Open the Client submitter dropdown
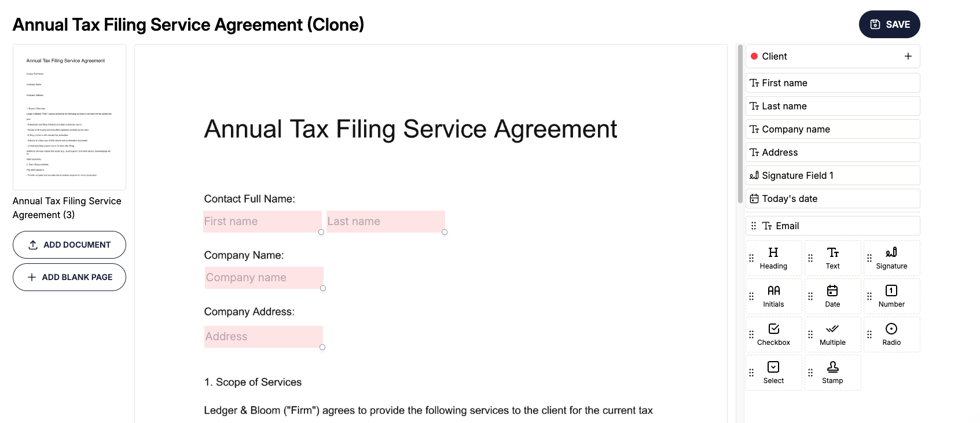The image size is (980, 423). [x=822, y=56]
